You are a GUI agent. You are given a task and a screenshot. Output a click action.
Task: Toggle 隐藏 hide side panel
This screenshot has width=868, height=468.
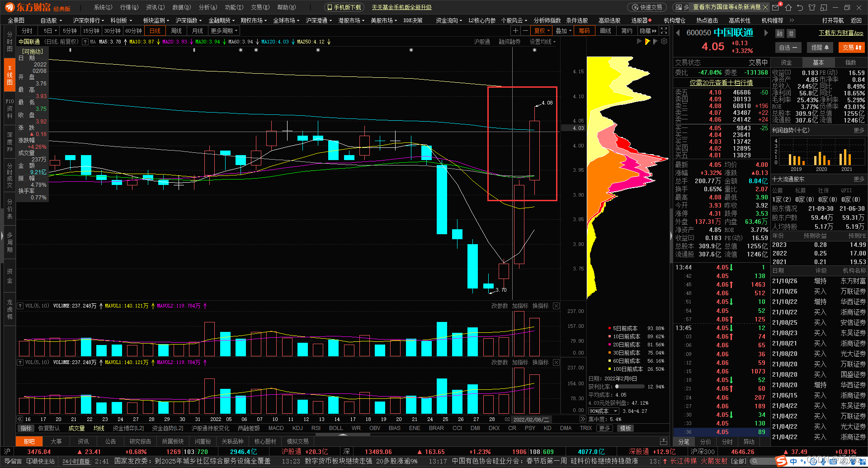[x=648, y=31]
